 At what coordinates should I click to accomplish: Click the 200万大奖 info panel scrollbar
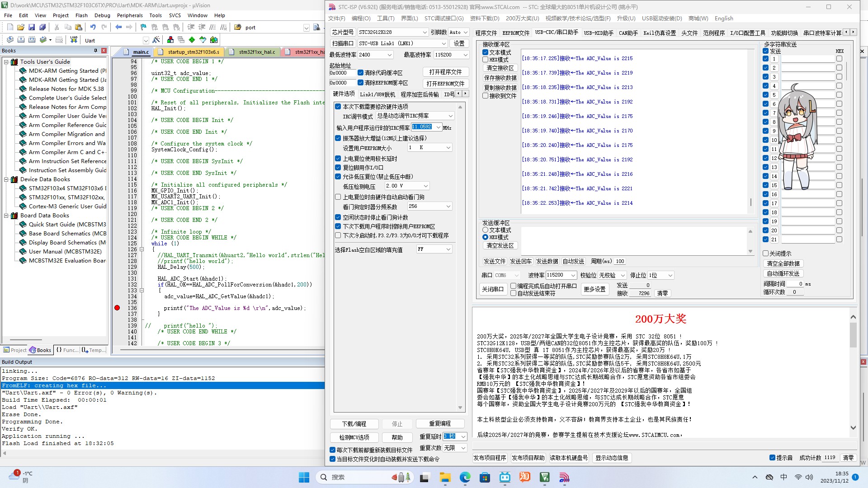853,372
